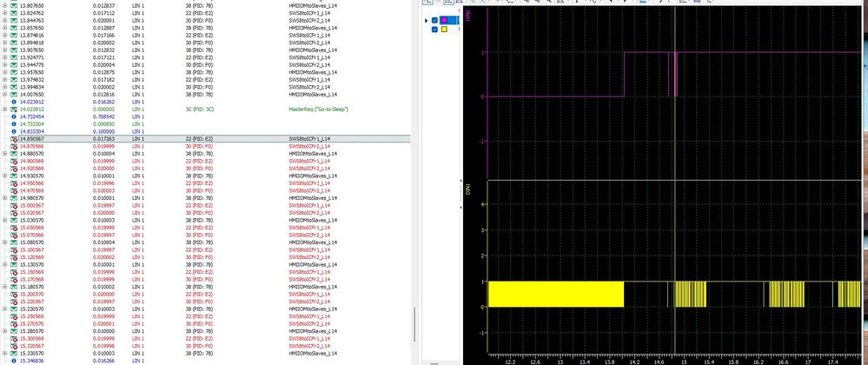Viewport: 868px width, 365px height.
Task: Uncheck the magenta signal checkbox in legend
Action: pyautogui.click(x=434, y=21)
